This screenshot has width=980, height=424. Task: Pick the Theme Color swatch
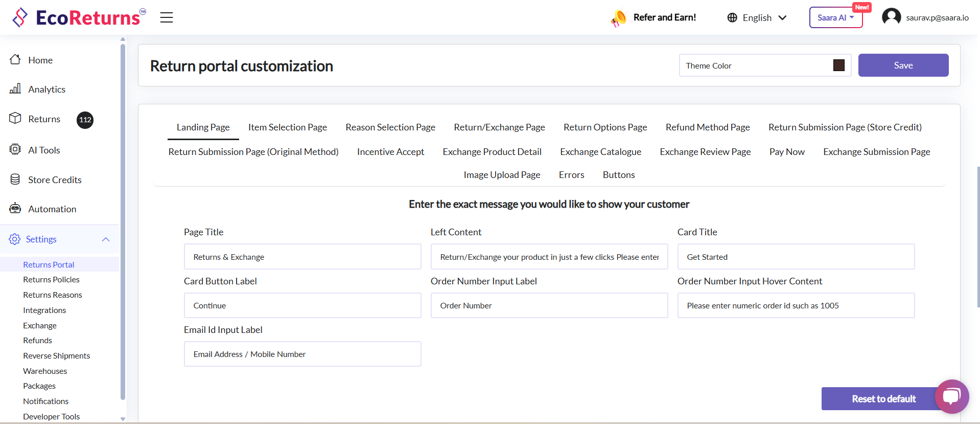pyautogui.click(x=838, y=65)
